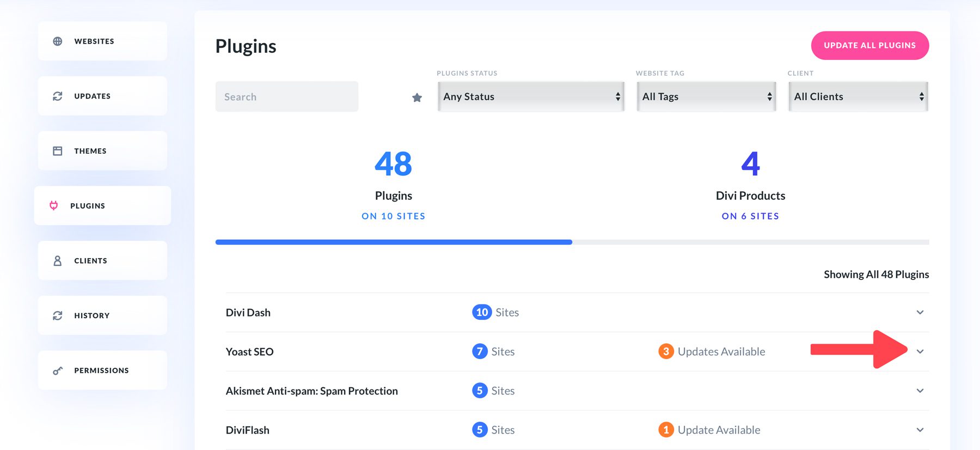The height and width of the screenshot is (450, 980).
Task: Expand the Yoast SEO plugin row
Action: (x=920, y=351)
